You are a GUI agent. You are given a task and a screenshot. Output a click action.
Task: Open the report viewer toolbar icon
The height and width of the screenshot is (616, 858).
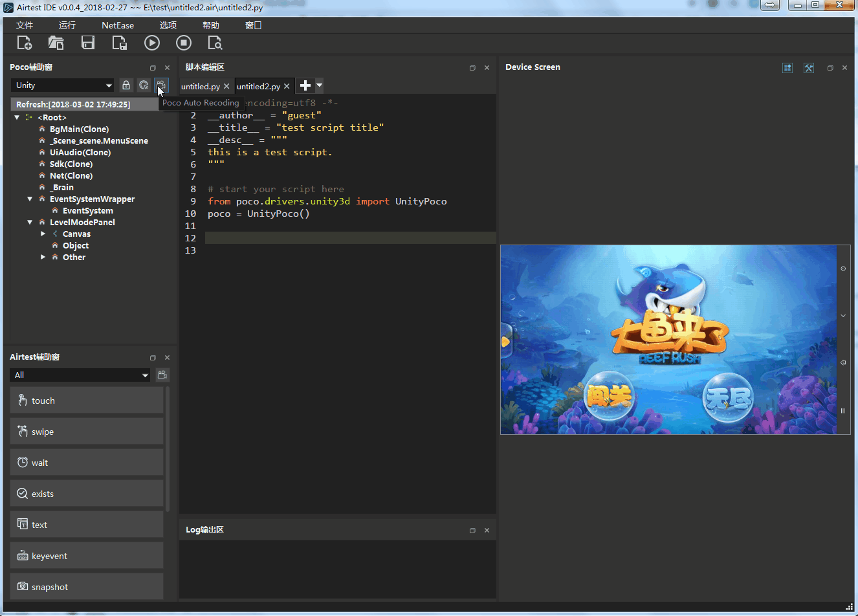[215, 43]
